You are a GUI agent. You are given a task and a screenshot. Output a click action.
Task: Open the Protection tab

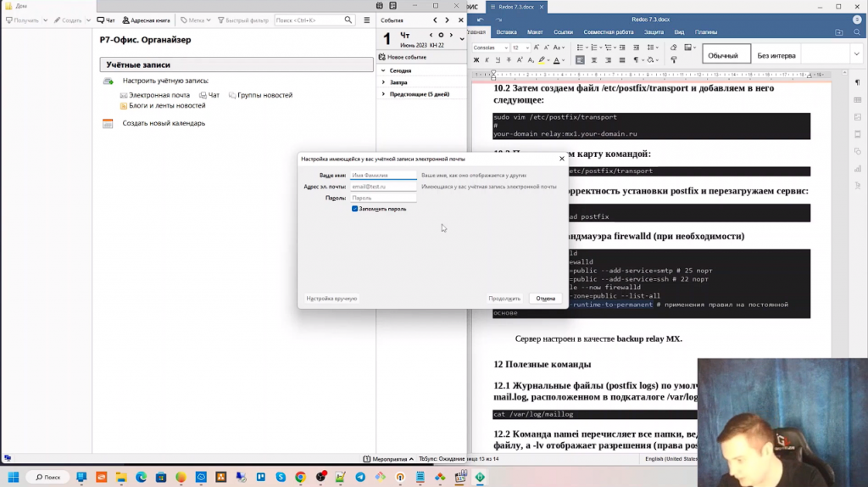(654, 32)
